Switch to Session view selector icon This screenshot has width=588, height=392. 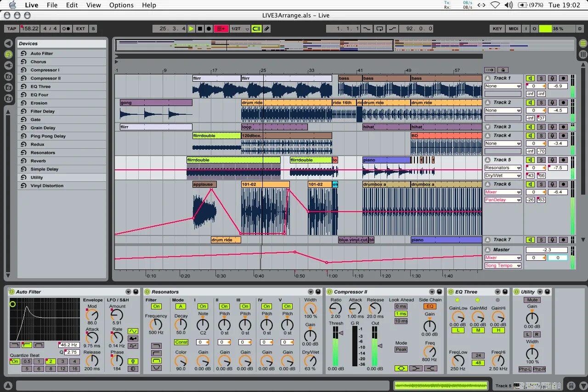[x=583, y=54]
